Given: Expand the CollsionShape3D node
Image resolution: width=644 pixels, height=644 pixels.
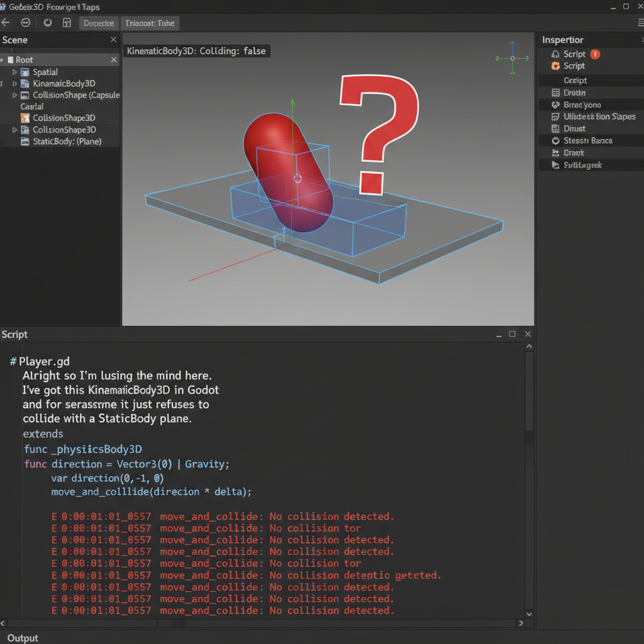Looking at the screenshot, I should point(15,130).
